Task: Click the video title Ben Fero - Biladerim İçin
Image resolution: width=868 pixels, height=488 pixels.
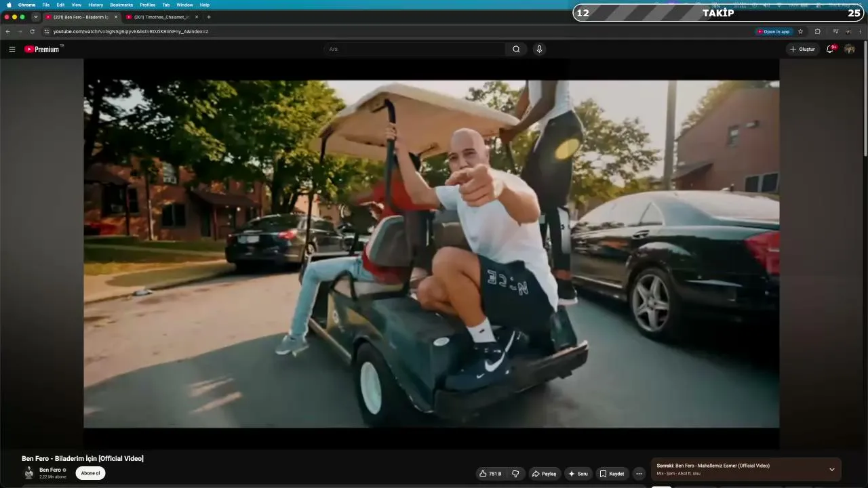Action: click(x=83, y=459)
